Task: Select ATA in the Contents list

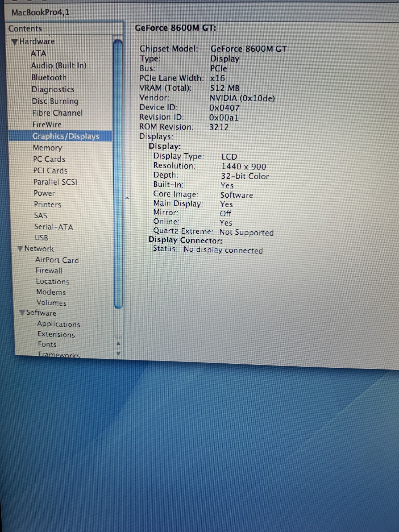Action: [39, 54]
